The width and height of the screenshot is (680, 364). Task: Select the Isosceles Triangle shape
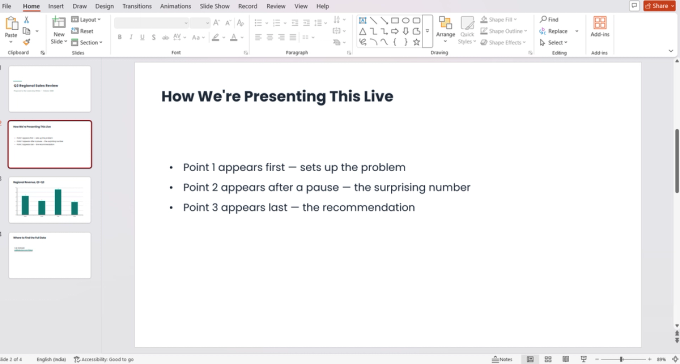coord(363,31)
